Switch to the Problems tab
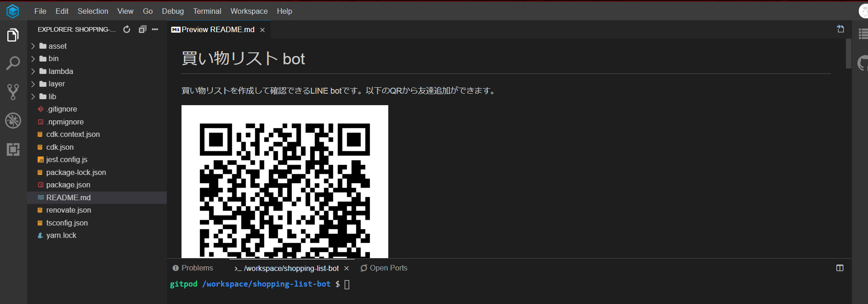The image size is (868, 304). click(x=193, y=268)
